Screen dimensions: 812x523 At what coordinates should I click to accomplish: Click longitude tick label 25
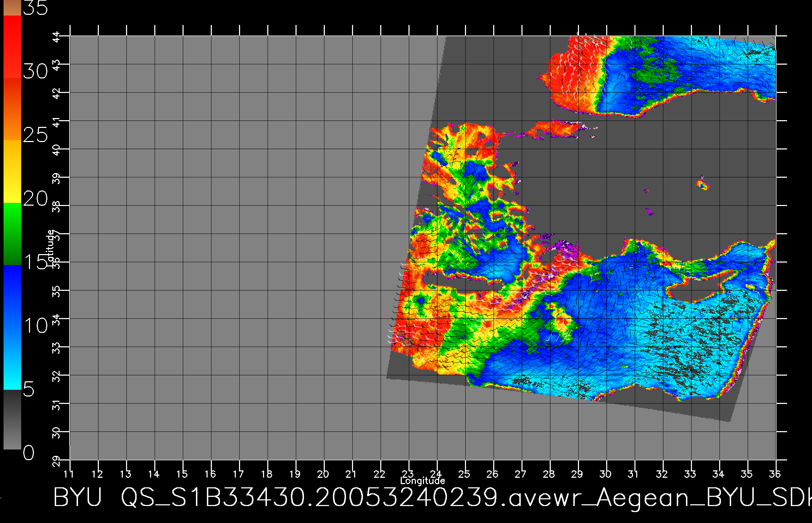464,474
